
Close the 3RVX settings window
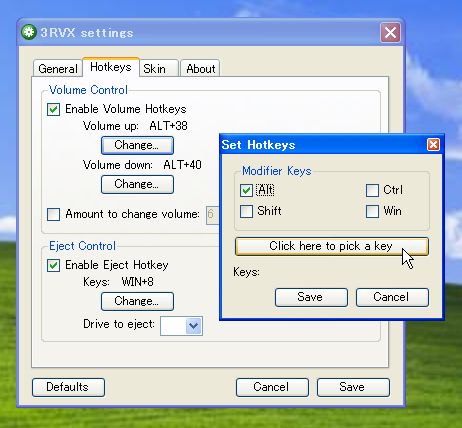(390, 33)
